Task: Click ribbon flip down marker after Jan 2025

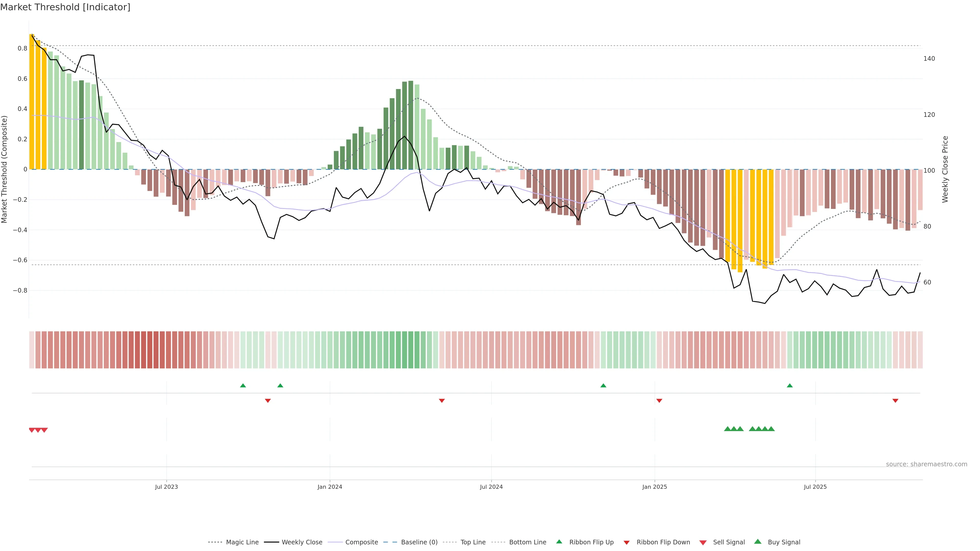Action: (x=659, y=401)
